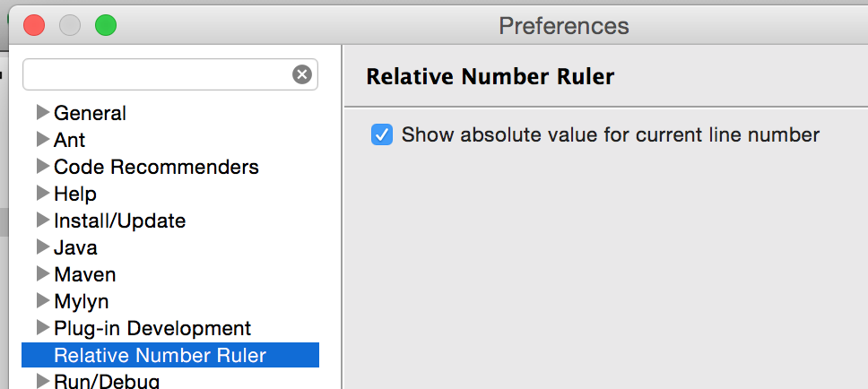Open the Plug-in Development page
This screenshot has width=868, height=389.
point(152,329)
